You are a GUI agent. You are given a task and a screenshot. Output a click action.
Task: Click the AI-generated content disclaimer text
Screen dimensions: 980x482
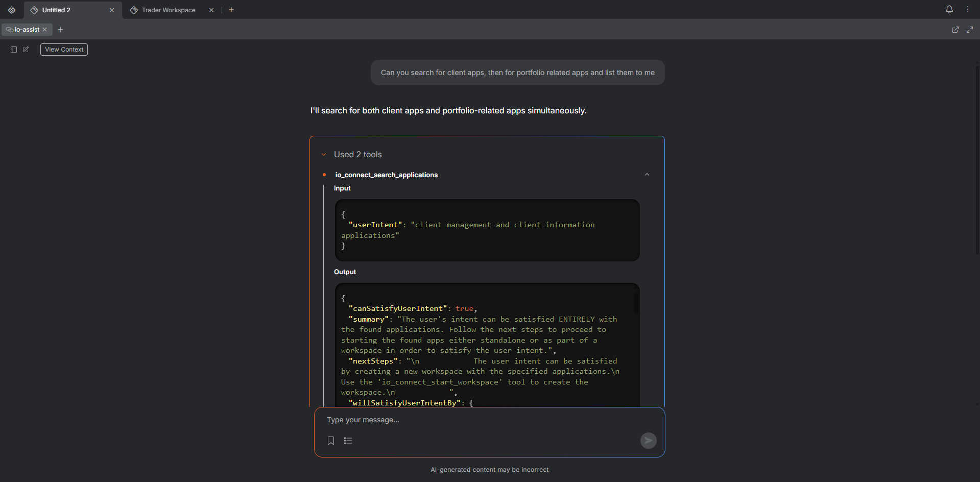click(490, 470)
